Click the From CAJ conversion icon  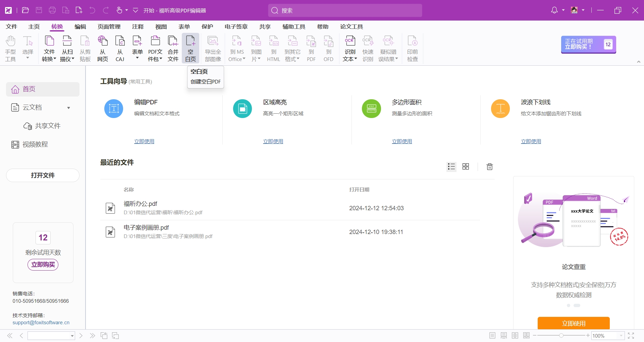point(120,49)
